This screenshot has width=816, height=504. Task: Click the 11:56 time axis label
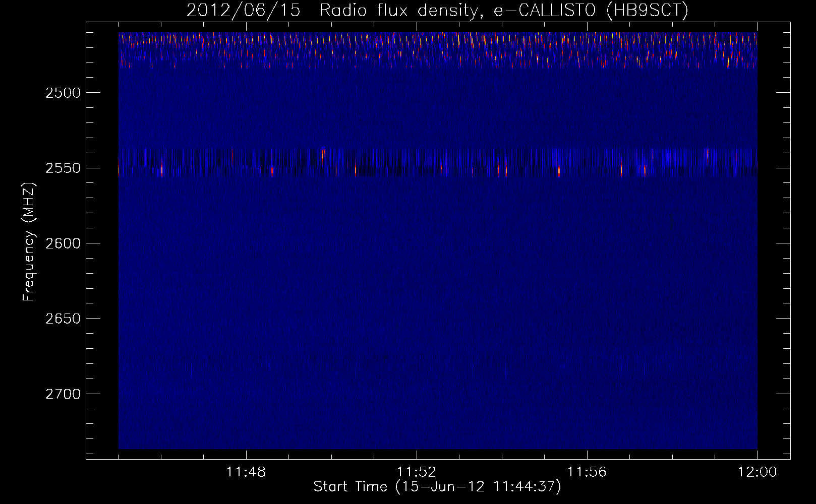tap(587, 472)
